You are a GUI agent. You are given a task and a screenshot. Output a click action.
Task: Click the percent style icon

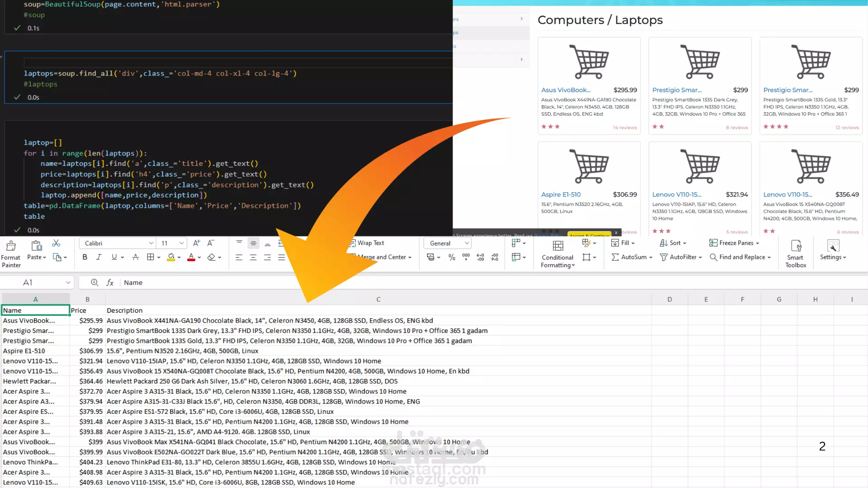point(451,257)
